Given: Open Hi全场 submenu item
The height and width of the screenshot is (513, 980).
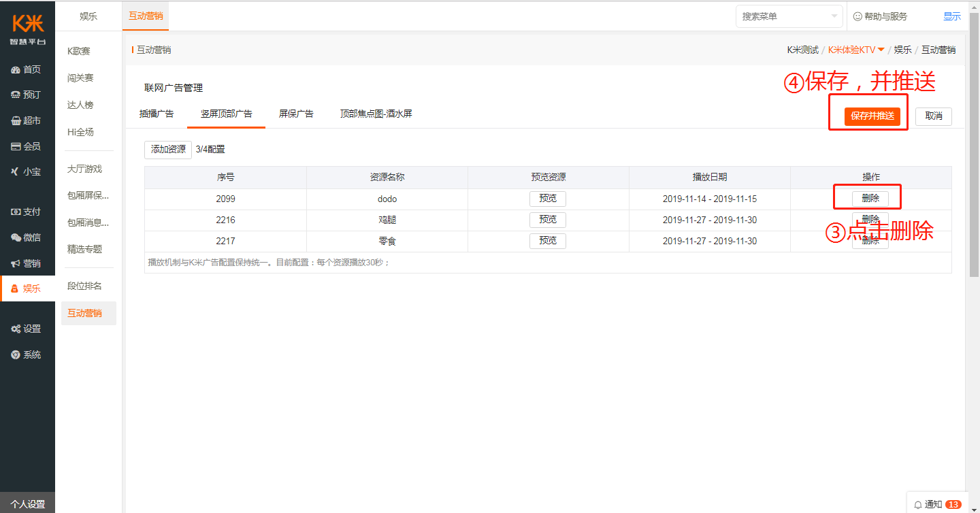Looking at the screenshot, I should click(80, 132).
